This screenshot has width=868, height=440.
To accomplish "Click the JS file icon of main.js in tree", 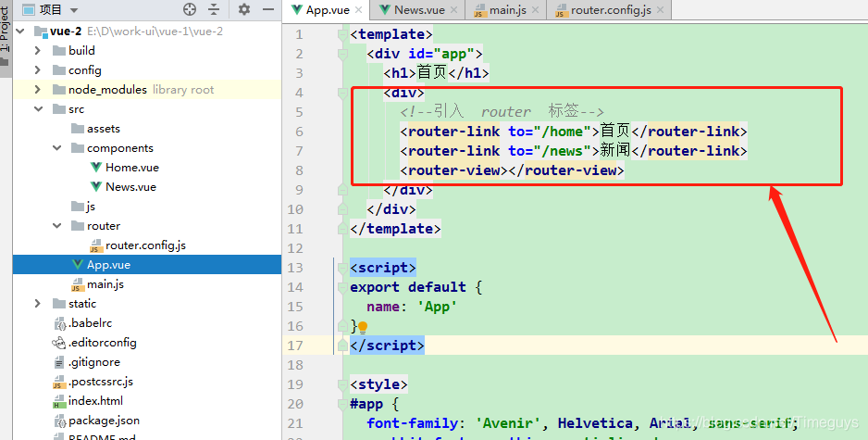I will [78, 284].
